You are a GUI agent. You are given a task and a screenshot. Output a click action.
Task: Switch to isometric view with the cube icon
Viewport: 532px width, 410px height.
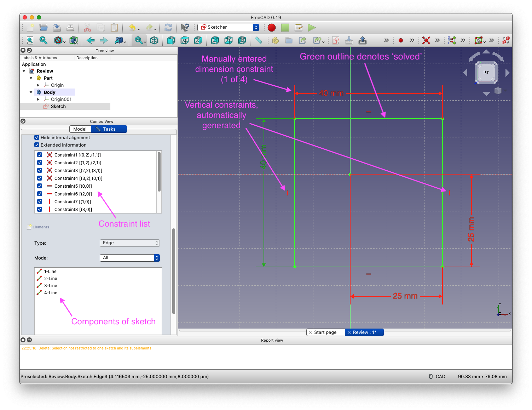[155, 40]
